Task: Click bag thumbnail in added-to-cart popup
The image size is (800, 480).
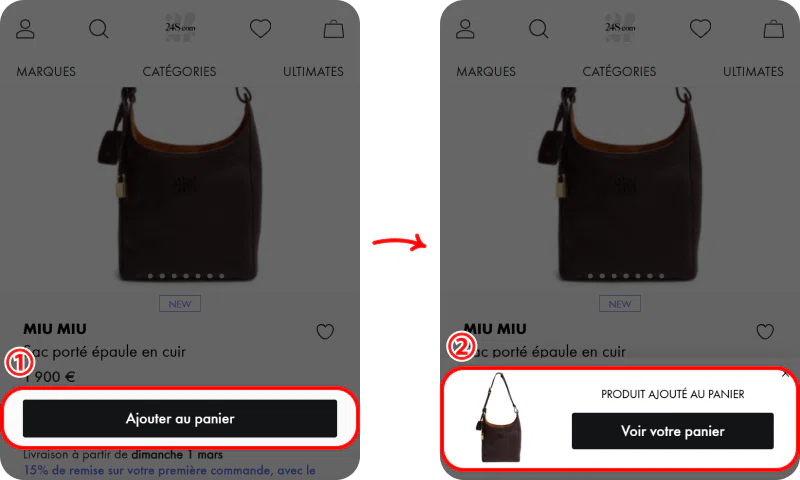Action: tap(499, 417)
